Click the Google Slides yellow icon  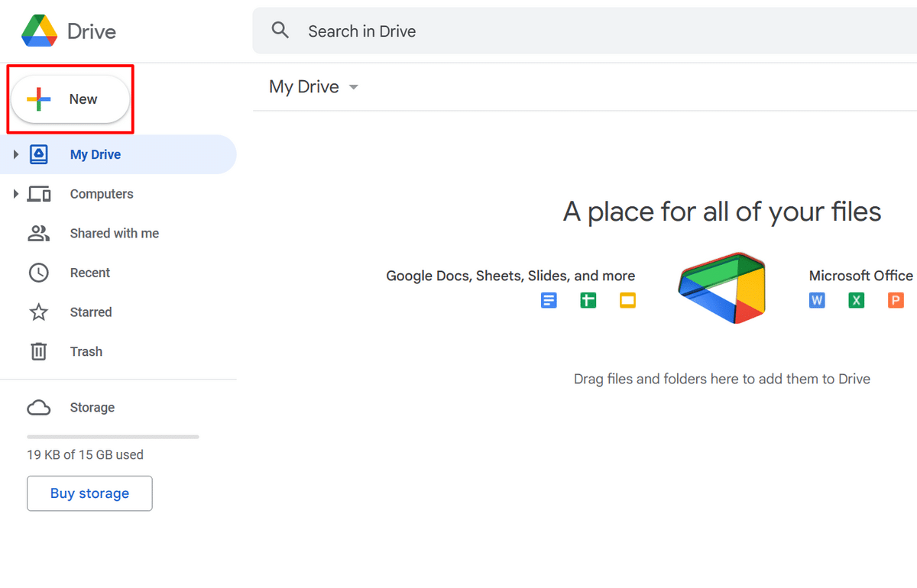coord(627,301)
